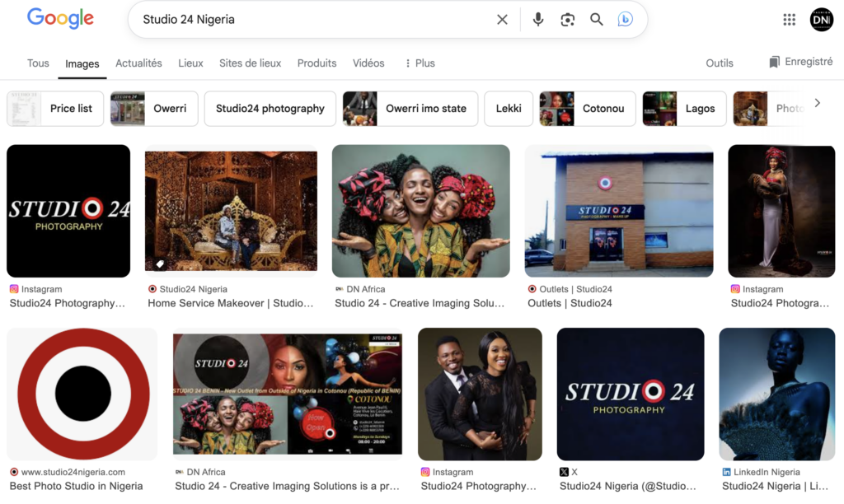Open the red and black target logo image
This screenshot has width=844, height=504.
[82, 394]
